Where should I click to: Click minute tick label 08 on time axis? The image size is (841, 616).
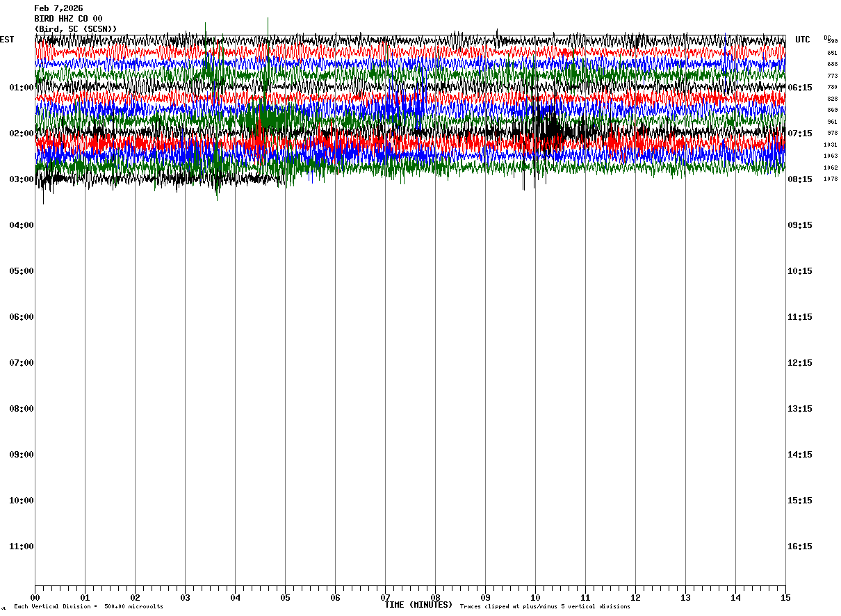click(x=435, y=598)
